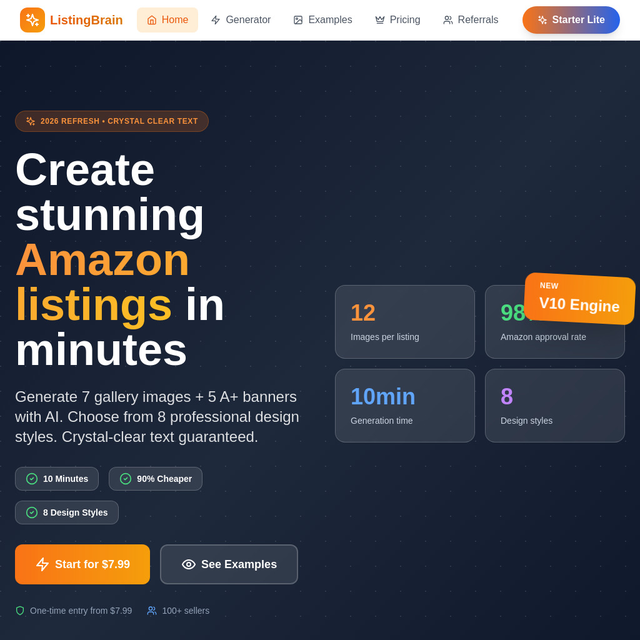This screenshot has width=640, height=640.
Task: Click the checkmark icon next to 8 Design Styles
Action: (32, 513)
